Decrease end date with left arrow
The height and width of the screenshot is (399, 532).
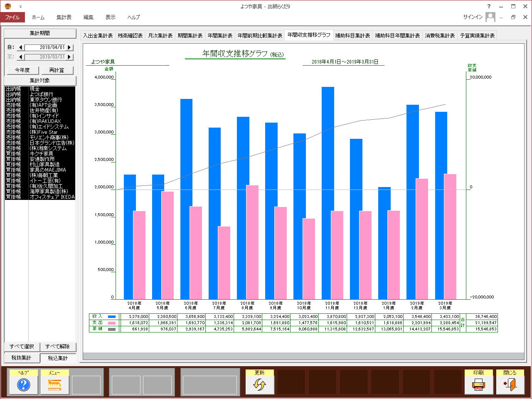(21, 57)
